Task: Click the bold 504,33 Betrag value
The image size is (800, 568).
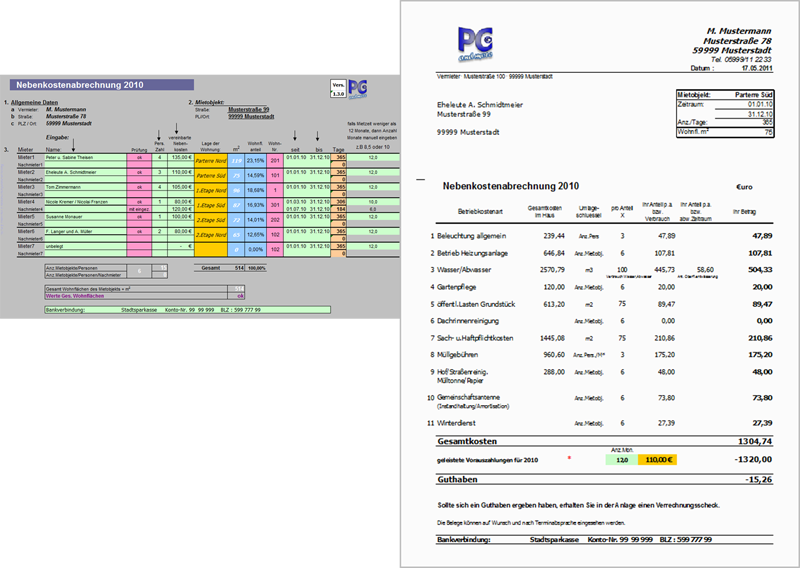Action: coord(760,269)
